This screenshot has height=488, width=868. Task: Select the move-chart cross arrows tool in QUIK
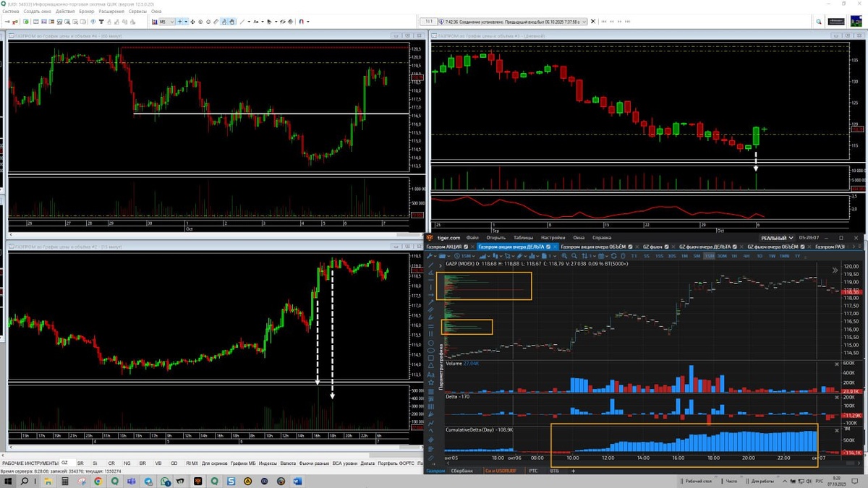click(x=192, y=22)
